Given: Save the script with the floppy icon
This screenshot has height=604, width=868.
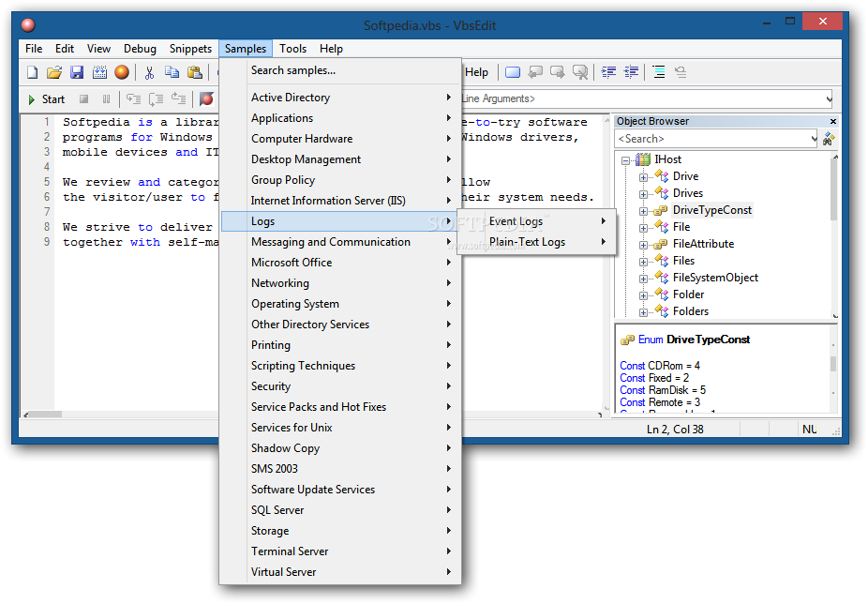Looking at the screenshot, I should click(x=76, y=72).
